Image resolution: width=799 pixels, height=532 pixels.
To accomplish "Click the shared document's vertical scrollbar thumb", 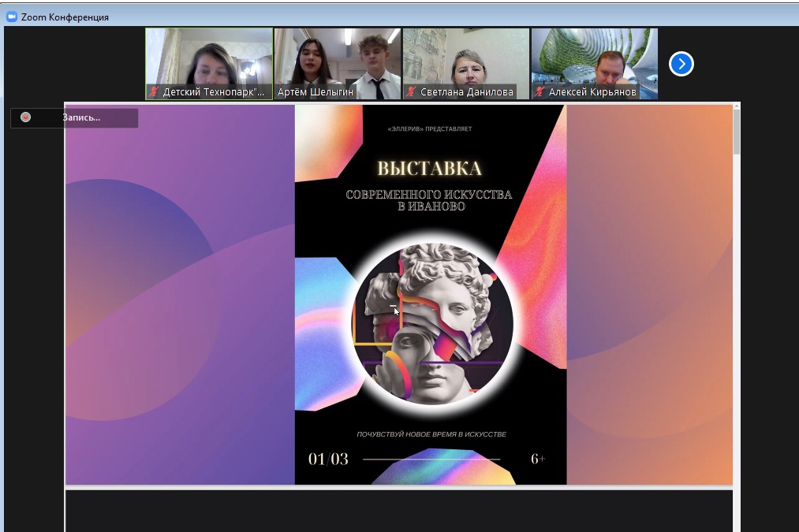I will [x=737, y=131].
